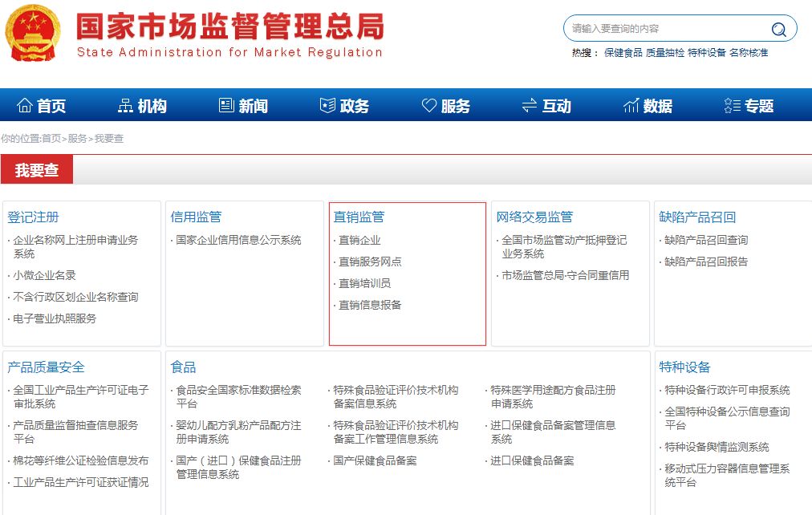Click the 直销监管 section heading
Screen dimensions: 812x515
pos(359,217)
